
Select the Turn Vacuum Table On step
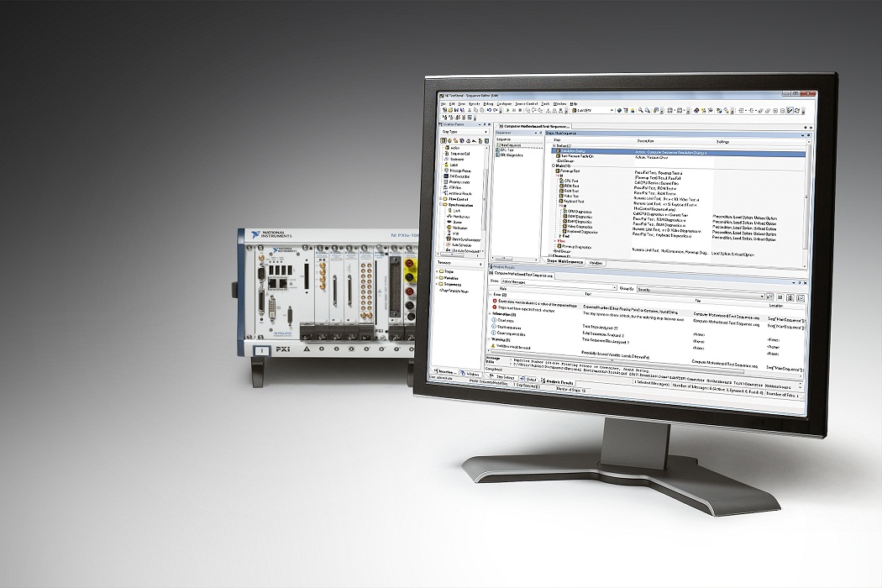tap(576, 156)
